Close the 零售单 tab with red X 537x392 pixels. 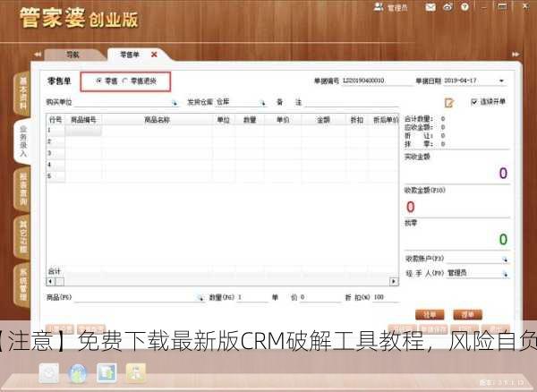[154, 55]
